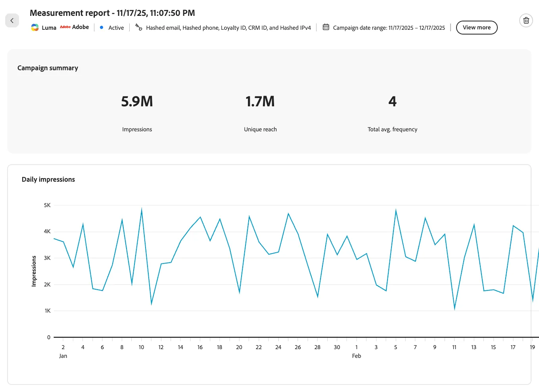Click the total avg. frequency value 4
The width and height of the screenshot is (539, 392).
tap(392, 102)
